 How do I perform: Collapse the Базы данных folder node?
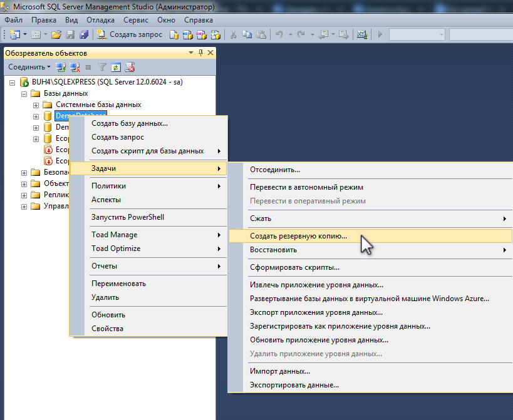(x=24, y=93)
